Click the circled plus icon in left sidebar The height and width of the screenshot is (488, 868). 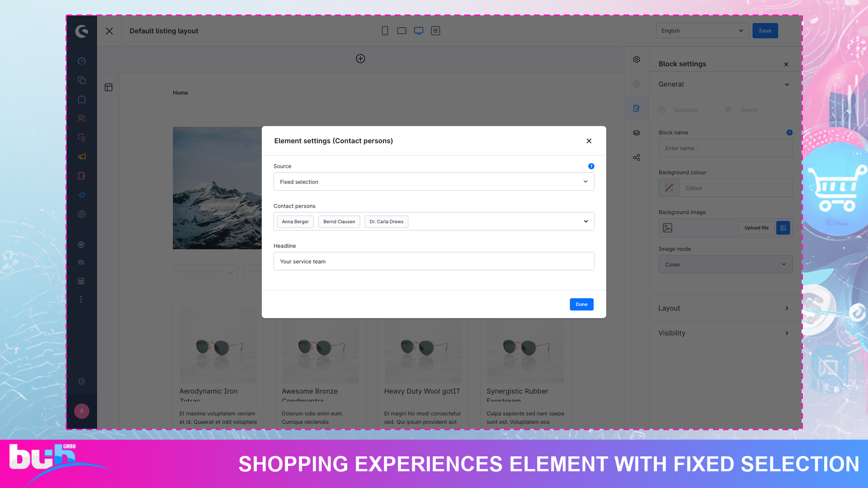pyautogui.click(x=81, y=245)
